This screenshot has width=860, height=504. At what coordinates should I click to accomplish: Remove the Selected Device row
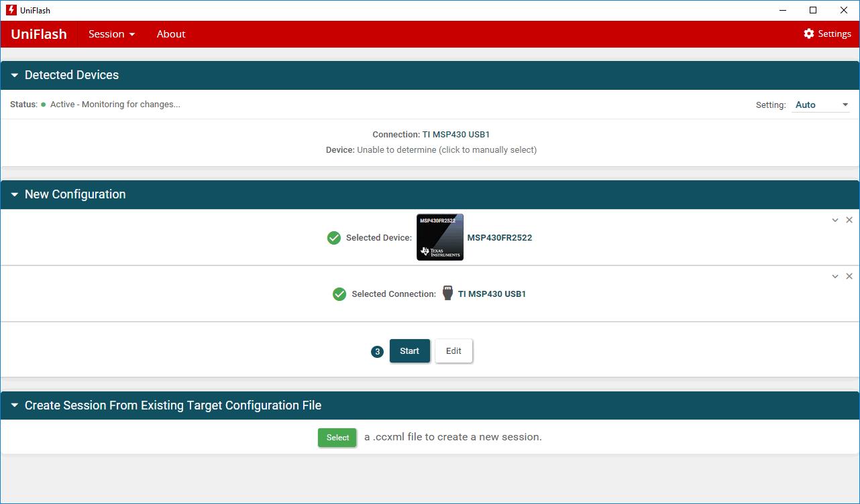click(x=849, y=220)
